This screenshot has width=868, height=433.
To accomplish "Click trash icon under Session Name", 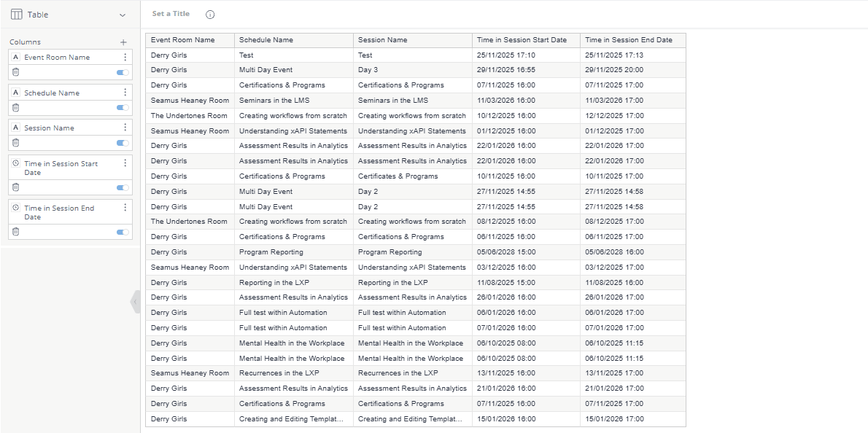I will pyautogui.click(x=16, y=143).
